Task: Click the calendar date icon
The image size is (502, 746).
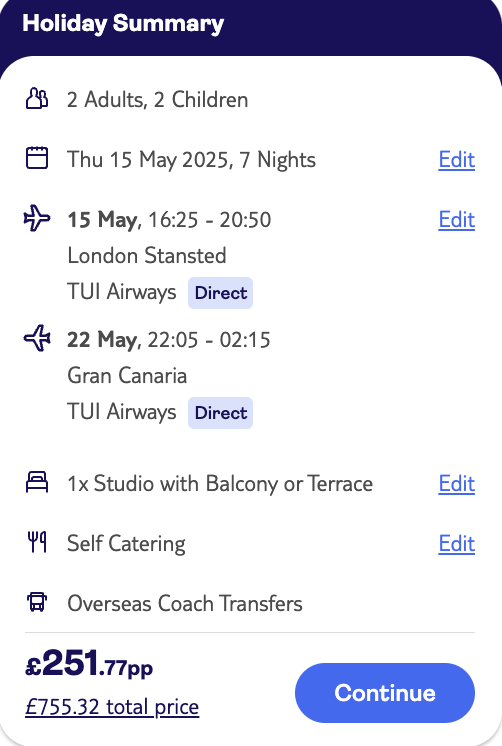Action: point(37,158)
